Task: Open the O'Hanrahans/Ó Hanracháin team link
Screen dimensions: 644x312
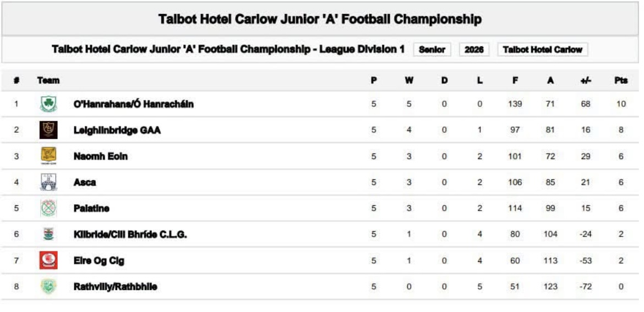Action: [x=134, y=104]
